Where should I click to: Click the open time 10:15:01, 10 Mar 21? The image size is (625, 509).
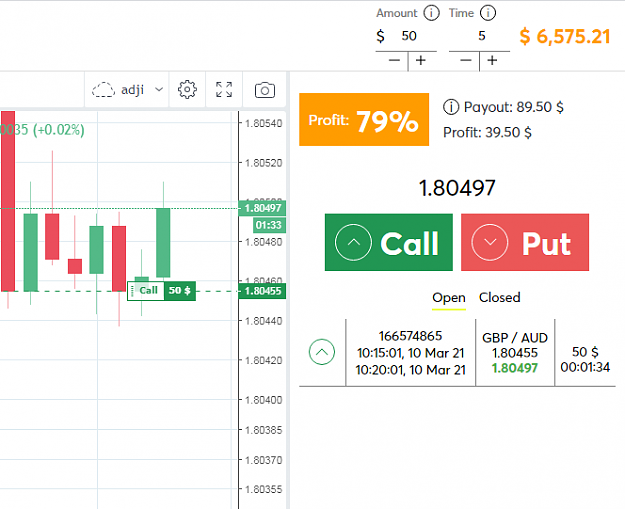coord(411,353)
